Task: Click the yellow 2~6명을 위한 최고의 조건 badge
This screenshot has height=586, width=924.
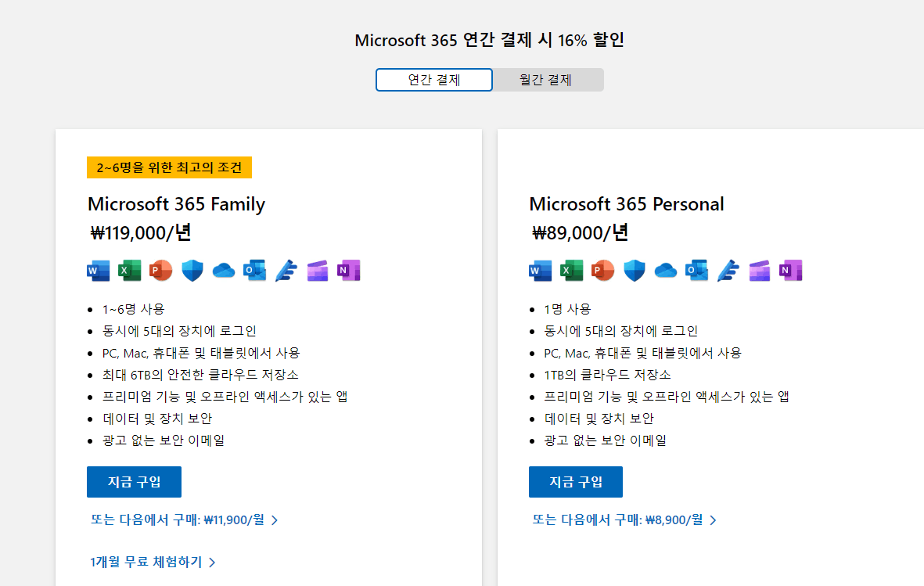Action: click(x=169, y=167)
